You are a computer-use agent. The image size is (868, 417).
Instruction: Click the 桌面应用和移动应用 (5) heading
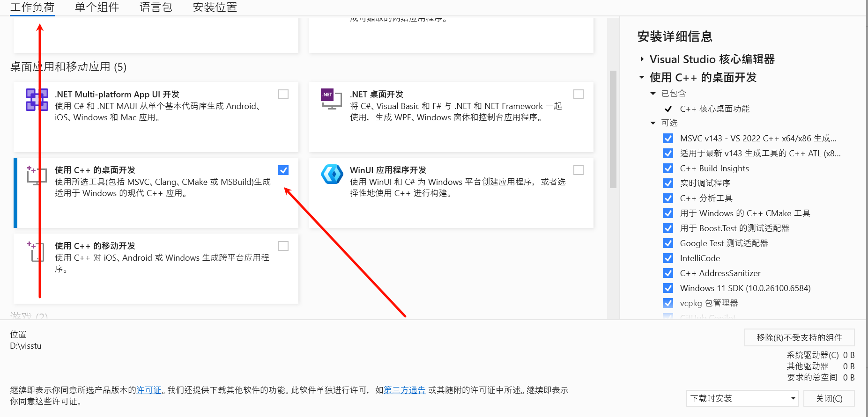coord(68,67)
